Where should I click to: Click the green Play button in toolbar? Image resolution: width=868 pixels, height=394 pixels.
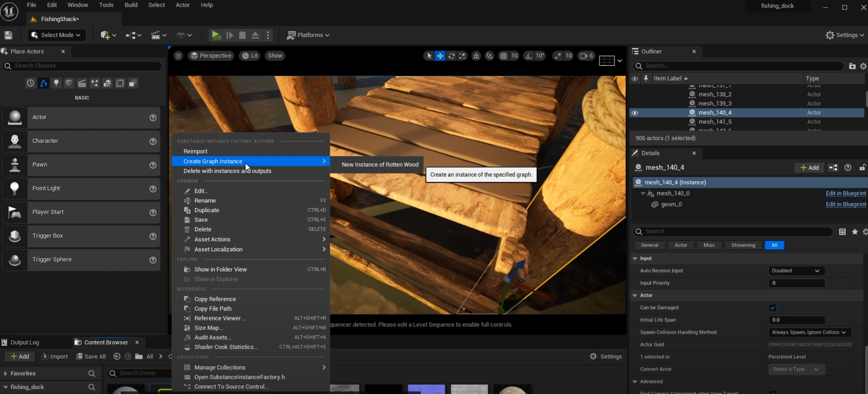[x=215, y=35]
